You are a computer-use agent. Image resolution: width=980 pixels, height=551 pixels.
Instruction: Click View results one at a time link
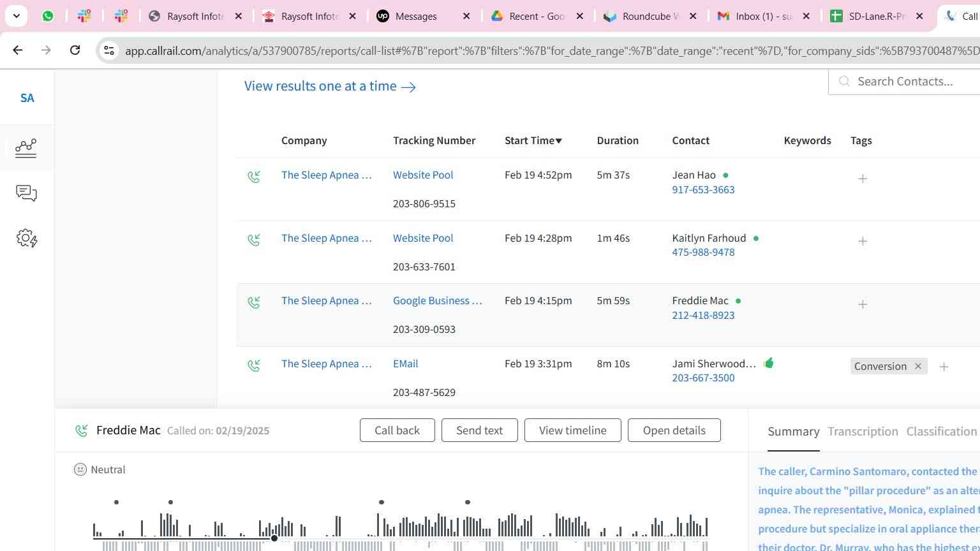click(330, 86)
